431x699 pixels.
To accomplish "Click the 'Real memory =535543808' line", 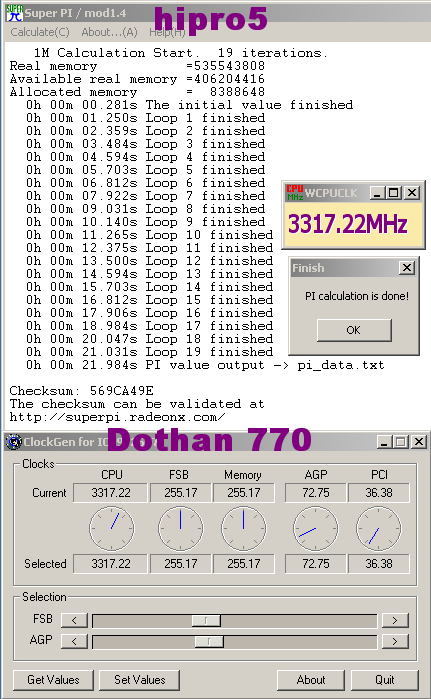I will 137,66.
